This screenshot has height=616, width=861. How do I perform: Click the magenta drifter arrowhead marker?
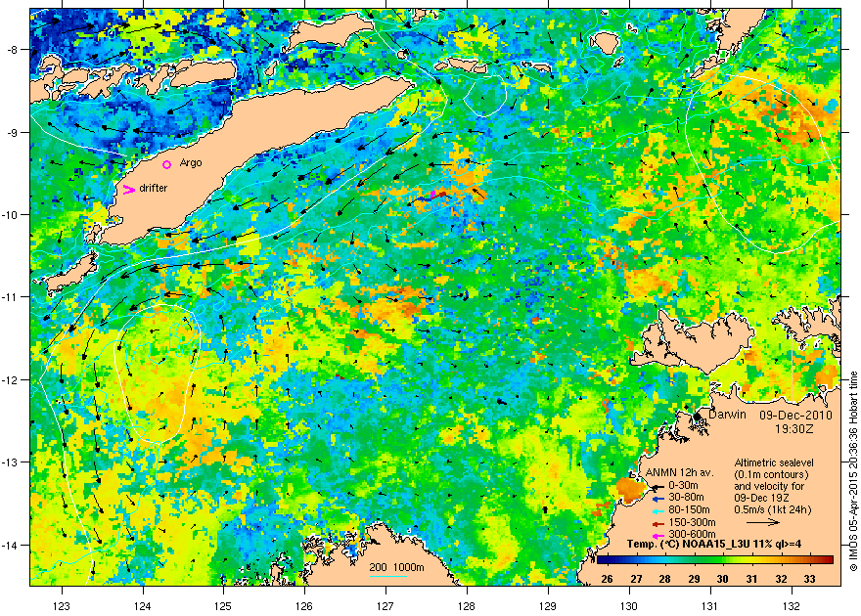coord(128,190)
